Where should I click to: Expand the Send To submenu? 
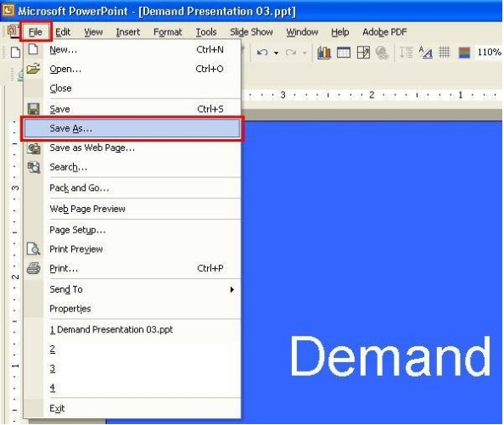(x=132, y=289)
